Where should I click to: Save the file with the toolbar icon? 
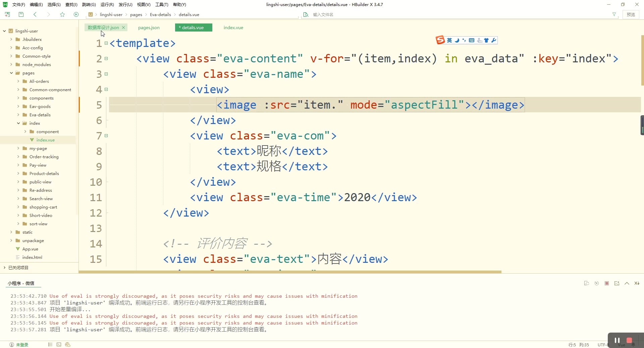[x=21, y=14]
